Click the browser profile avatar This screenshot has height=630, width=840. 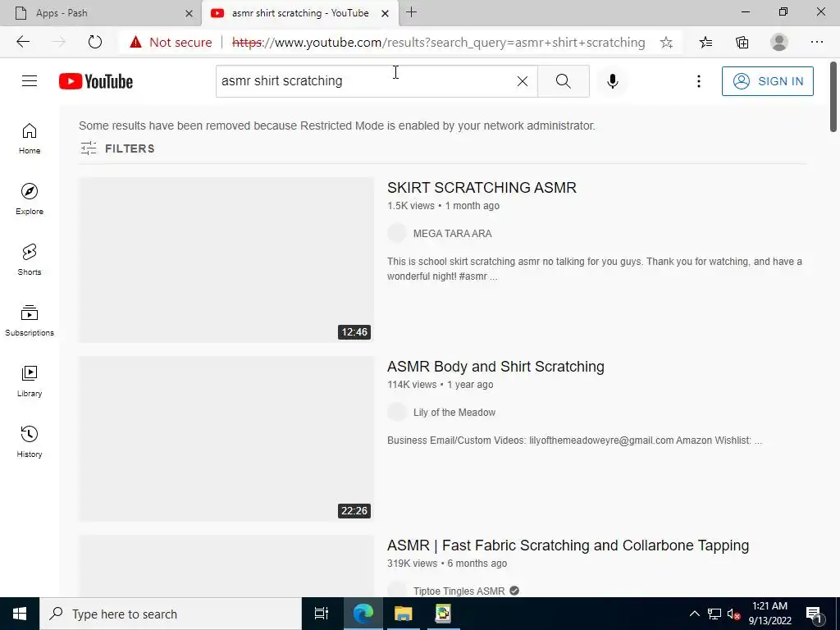click(x=779, y=43)
